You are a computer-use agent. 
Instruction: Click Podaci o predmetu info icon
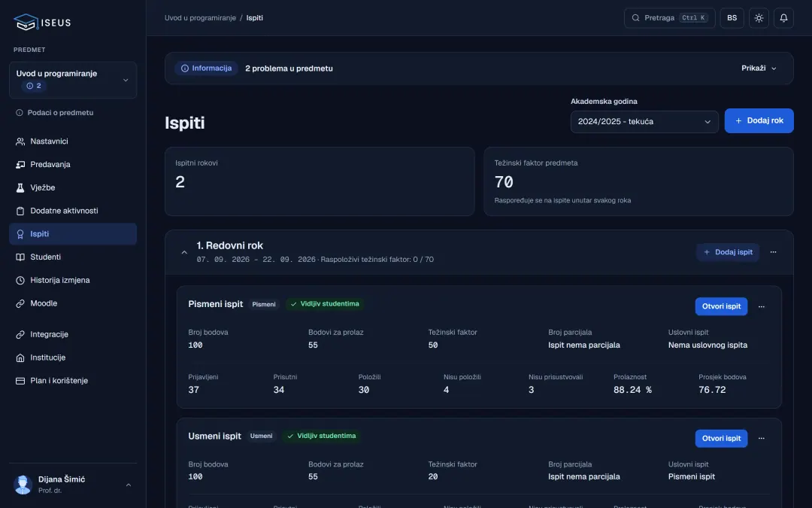19,112
